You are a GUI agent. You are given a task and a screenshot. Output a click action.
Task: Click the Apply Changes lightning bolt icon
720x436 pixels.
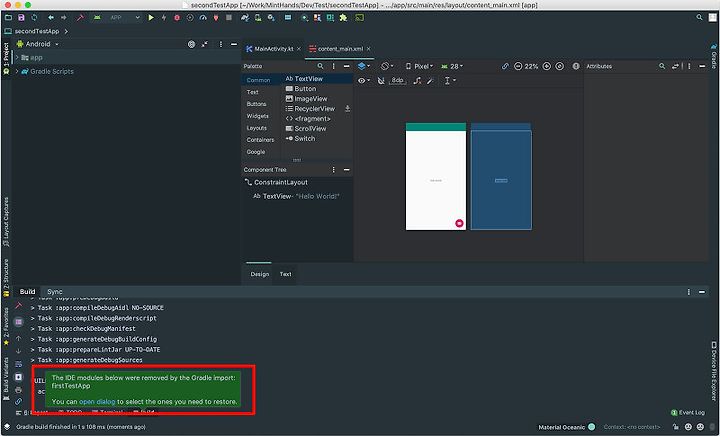click(x=164, y=17)
